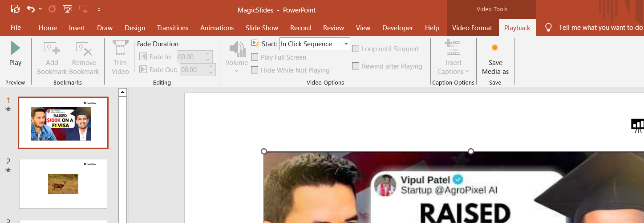
Task: Click the Start lightning icon
Action: pos(255,44)
